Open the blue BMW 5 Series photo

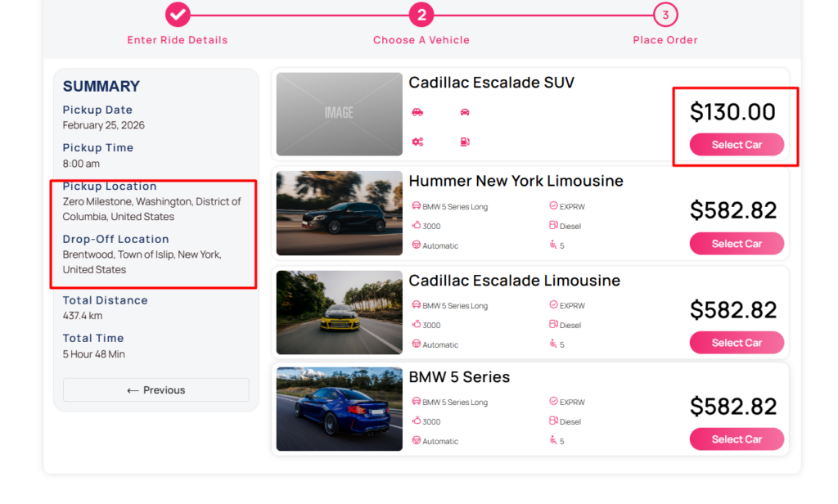pos(339,409)
